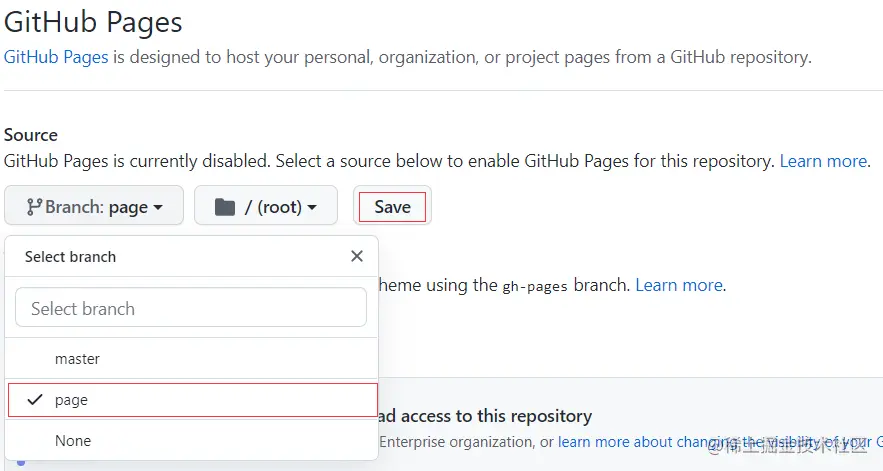
Task: Choose the None branch option
Action: [x=191, y=441]
